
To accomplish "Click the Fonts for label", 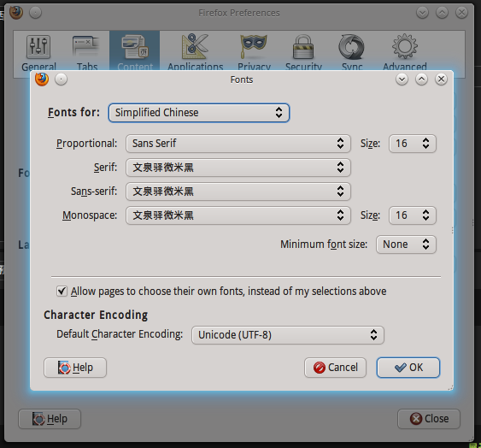I will pos(73,112).
